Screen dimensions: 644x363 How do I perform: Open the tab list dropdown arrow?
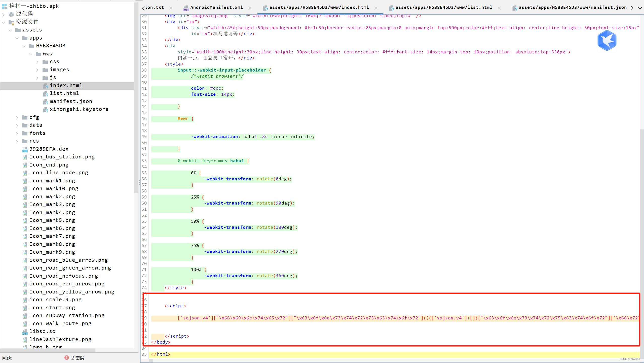[x=640, y=8]
